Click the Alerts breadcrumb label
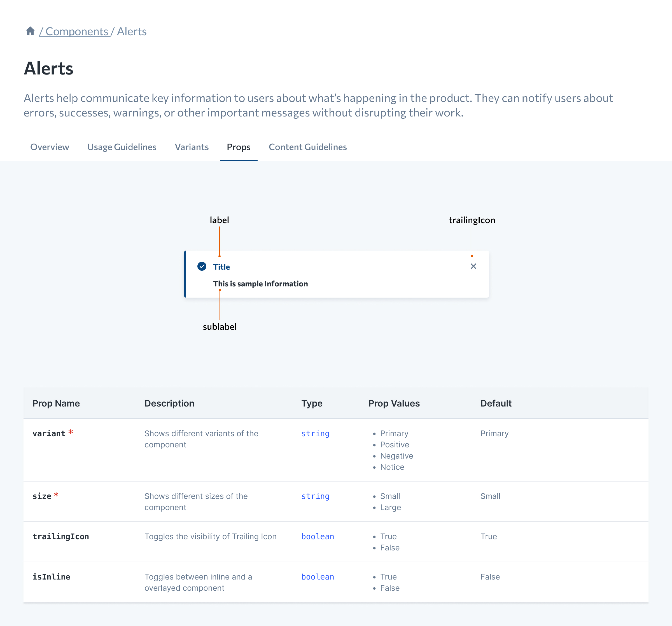This screenshot has width=672, height=626. tap(132, 31)
